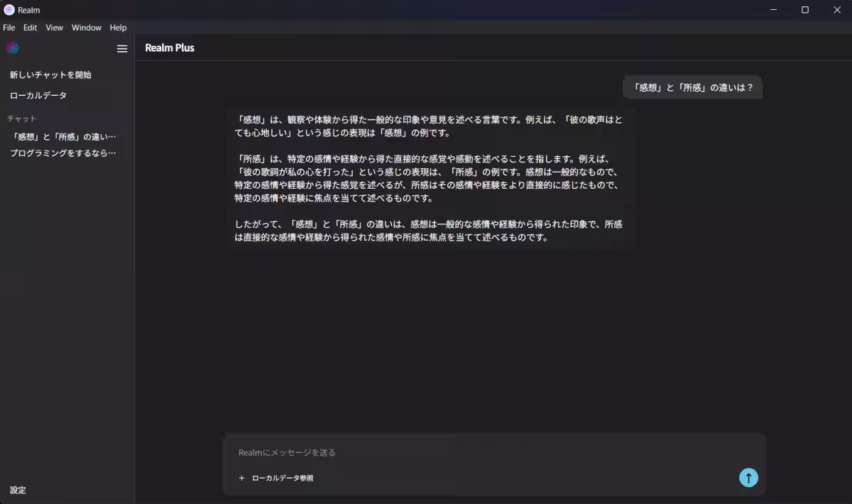Open the Window menu
The image size is (852, 504).
point(86,27)
